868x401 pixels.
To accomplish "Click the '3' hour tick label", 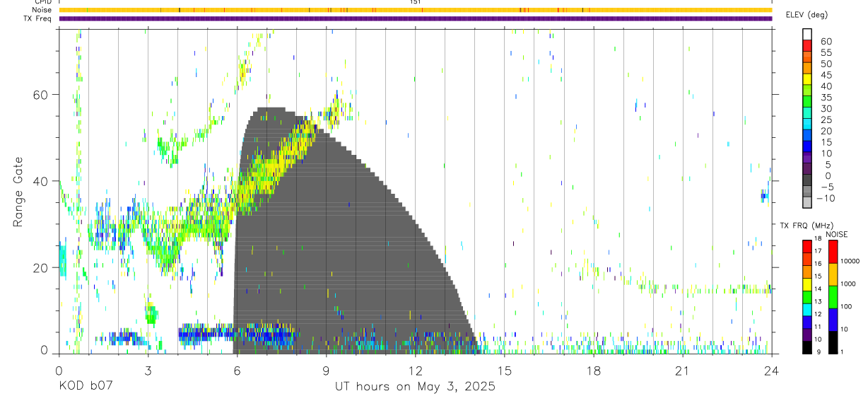I will coord(148,371).
